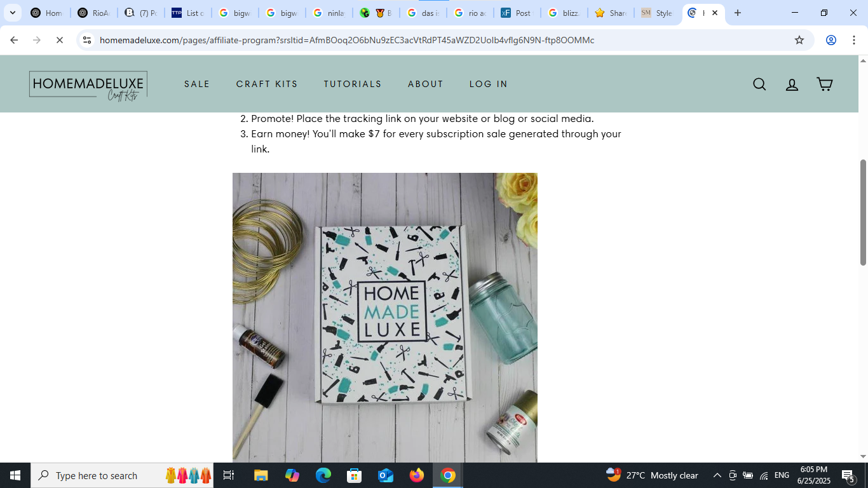Open the Chrome profile avatar icon
This screenshot has width=868, height=488.
831,40
